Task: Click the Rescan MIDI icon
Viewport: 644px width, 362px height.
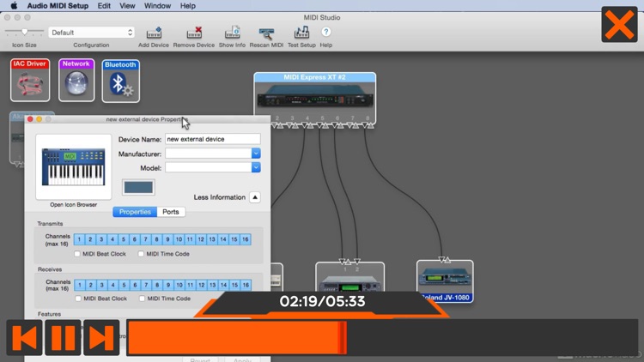Action: [x=266, y=33]
